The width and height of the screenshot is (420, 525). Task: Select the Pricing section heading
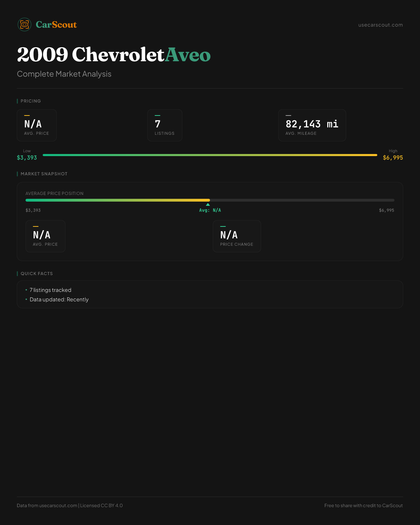[31, 101]
